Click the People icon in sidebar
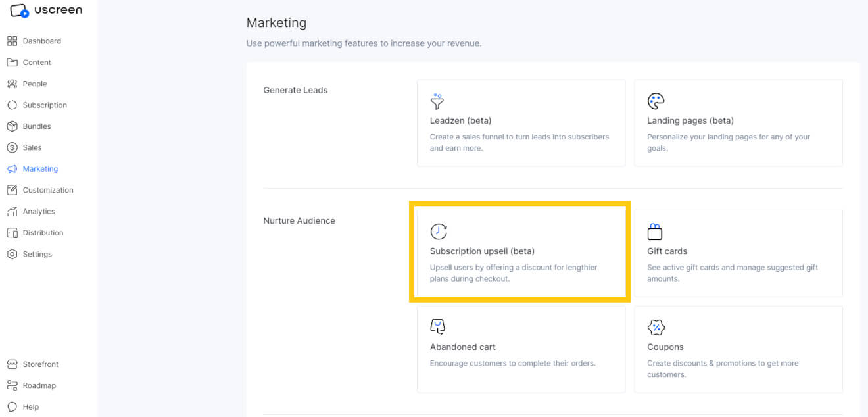 coord(12,84)
